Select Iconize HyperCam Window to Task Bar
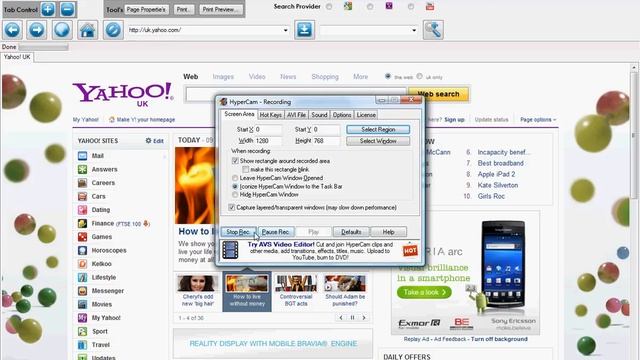 (x=235, y=187)
